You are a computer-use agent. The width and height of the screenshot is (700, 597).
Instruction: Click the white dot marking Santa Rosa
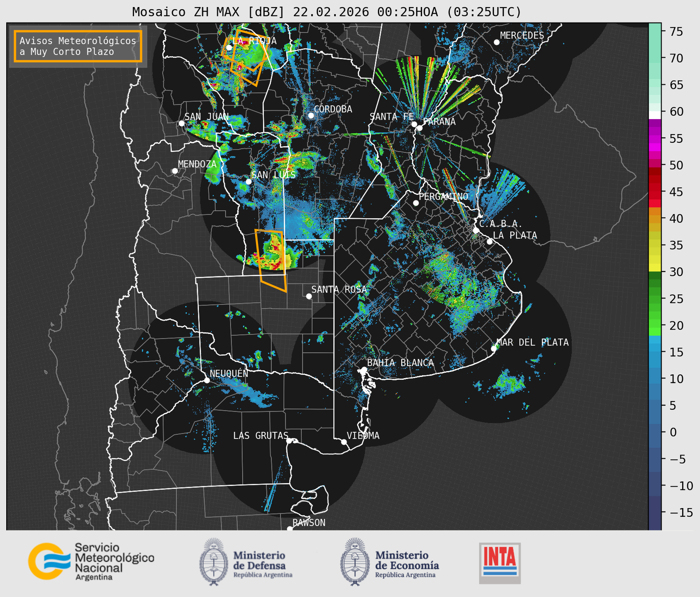point(309,296)
